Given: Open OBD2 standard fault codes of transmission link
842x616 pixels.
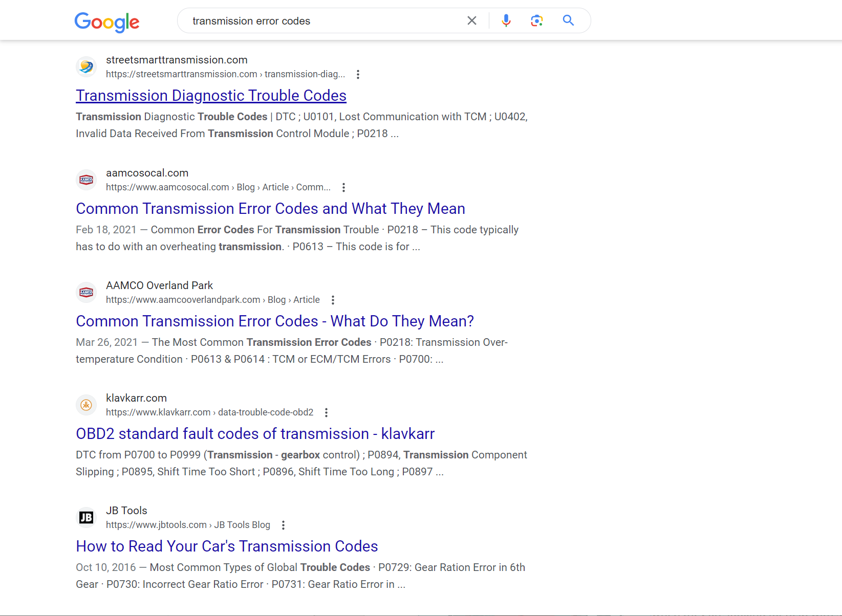Looking at the screenshot, I should pos(255,434).
